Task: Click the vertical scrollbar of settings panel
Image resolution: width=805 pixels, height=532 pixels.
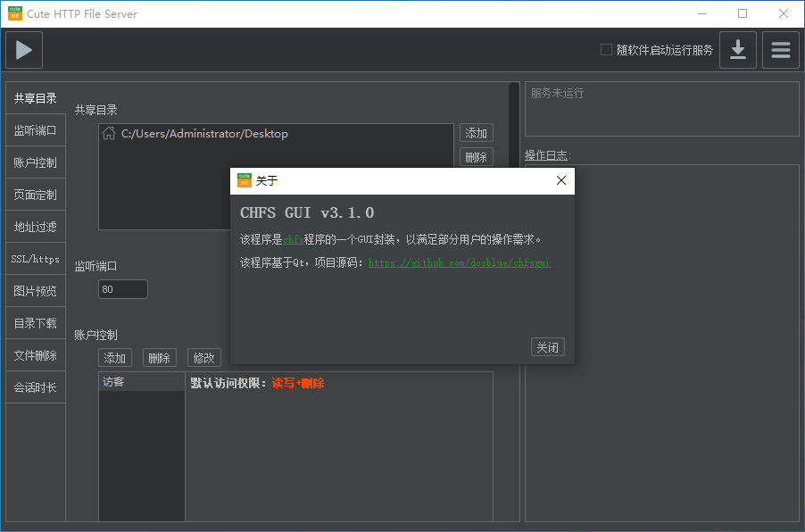Action: [514, 123]
